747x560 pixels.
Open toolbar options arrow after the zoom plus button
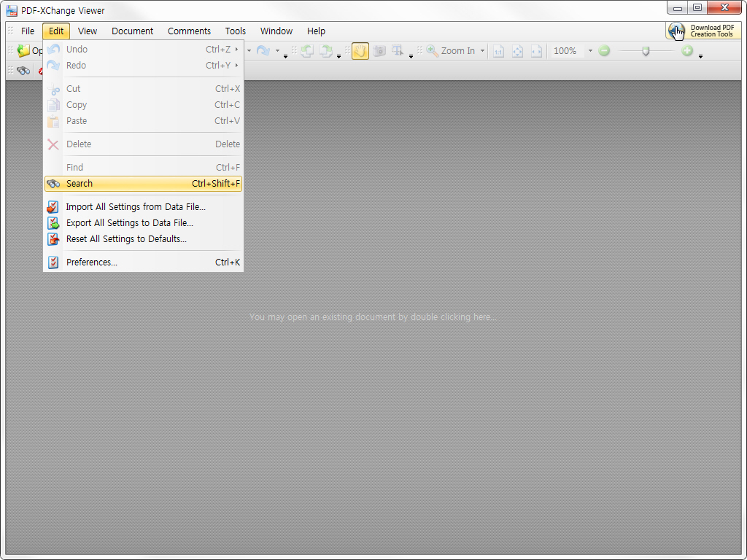click(700, 56)
